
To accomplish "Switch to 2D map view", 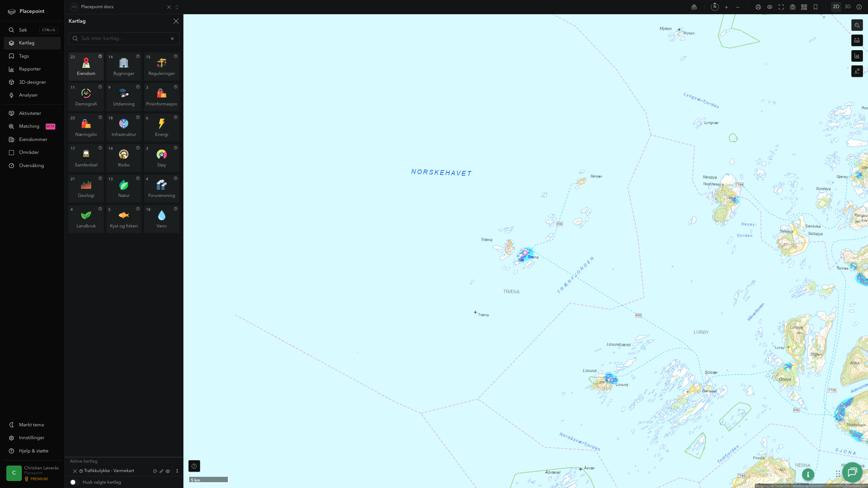I will coord(836,7).
